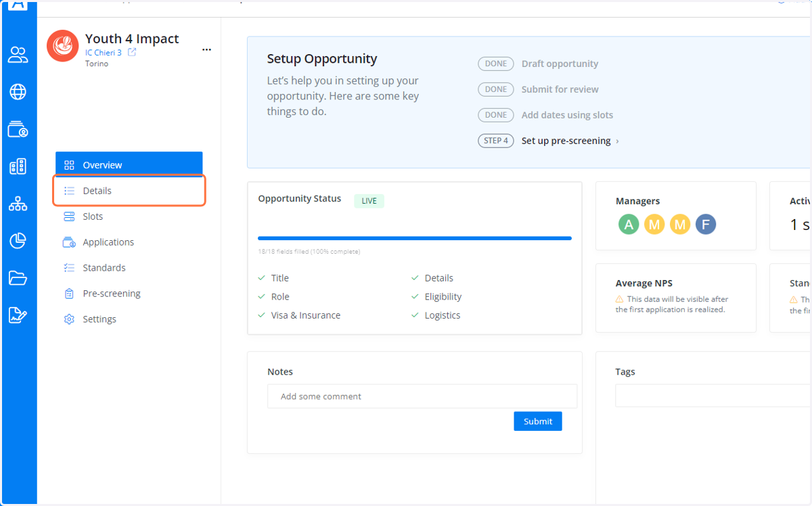Click the 18/18 fields filled text

[309, 252]
